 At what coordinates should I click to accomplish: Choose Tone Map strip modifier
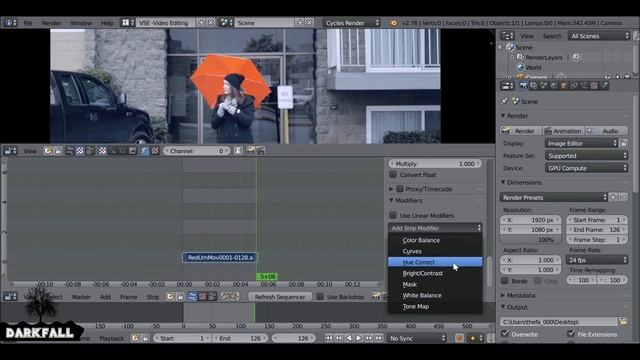click(435, 306)
